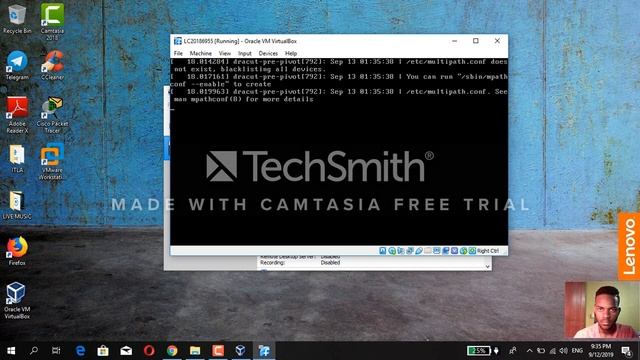Open the Input menu in VirtualBox
640x360 pixels.
(244, 53)
